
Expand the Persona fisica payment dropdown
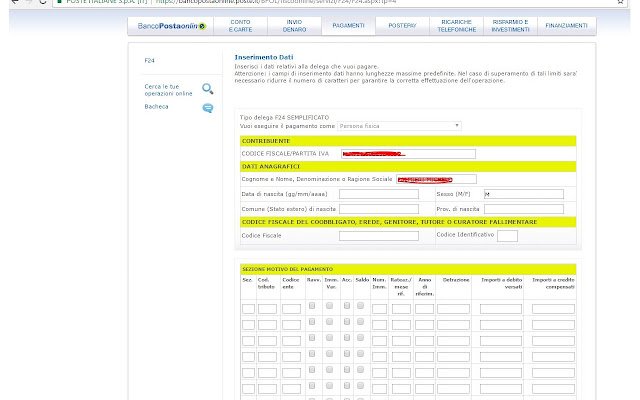tap(399, 126)
